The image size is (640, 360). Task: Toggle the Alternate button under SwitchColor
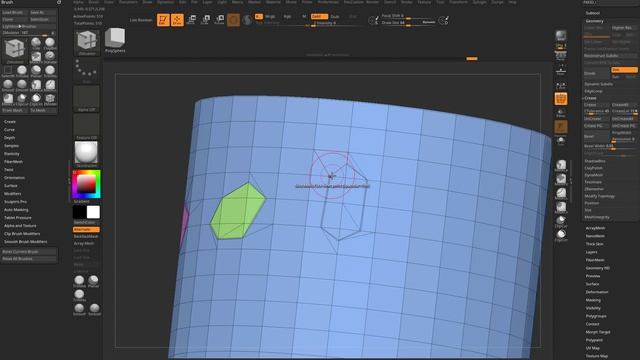(x=86, y=229)
